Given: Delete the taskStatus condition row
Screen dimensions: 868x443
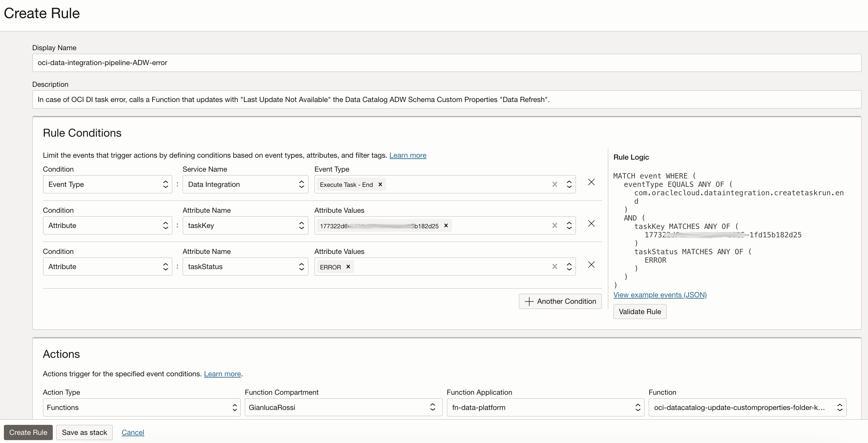Looking at the screenshot, I should 591,265.
